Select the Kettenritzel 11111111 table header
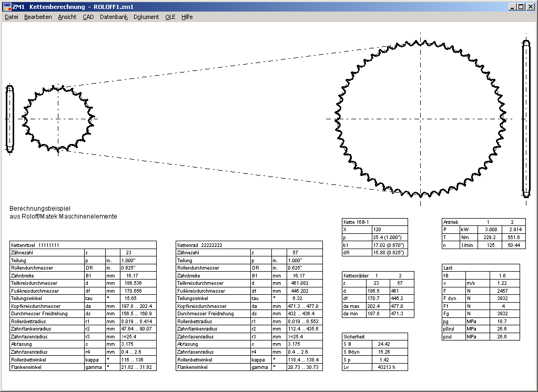This screenshot has height=392, width=538. pyautogui.click(x=35, y=245)
